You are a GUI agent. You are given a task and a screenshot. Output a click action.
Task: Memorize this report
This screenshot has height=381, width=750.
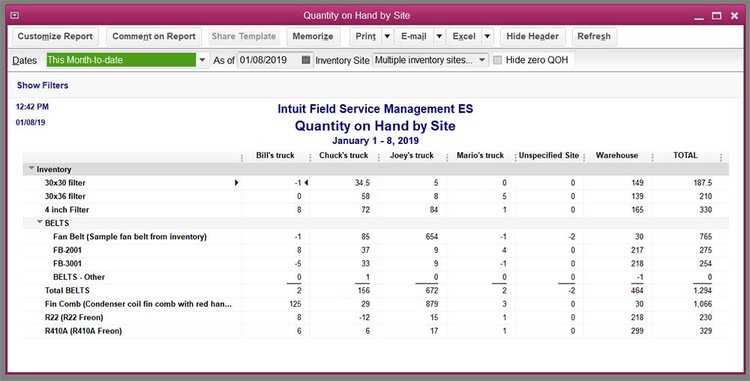[313, 36]
